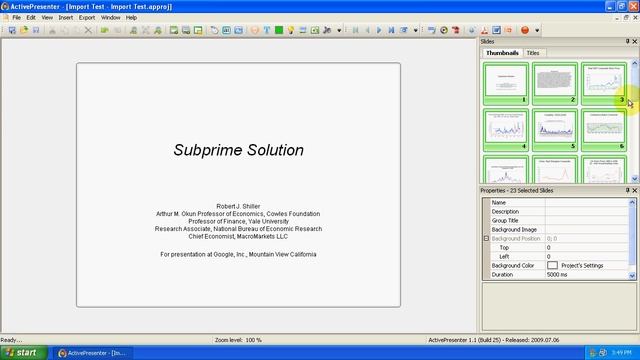Click the Open Project folder icon
Viewport: 640px width, 360px height.
(24, 30)
